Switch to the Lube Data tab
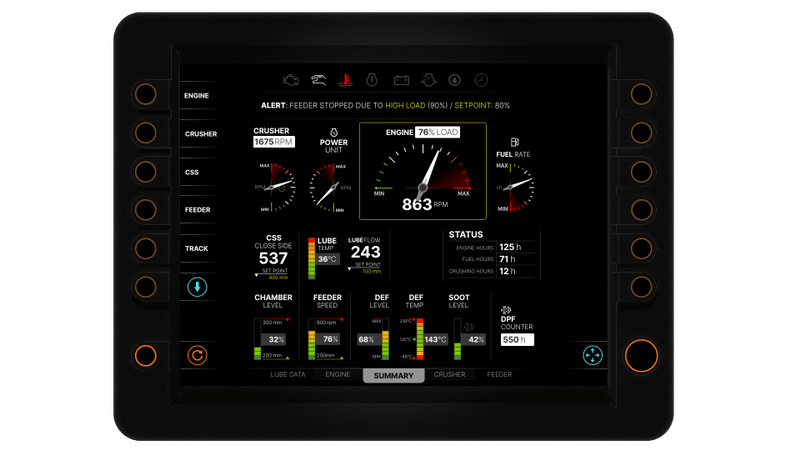 point(288,375)
